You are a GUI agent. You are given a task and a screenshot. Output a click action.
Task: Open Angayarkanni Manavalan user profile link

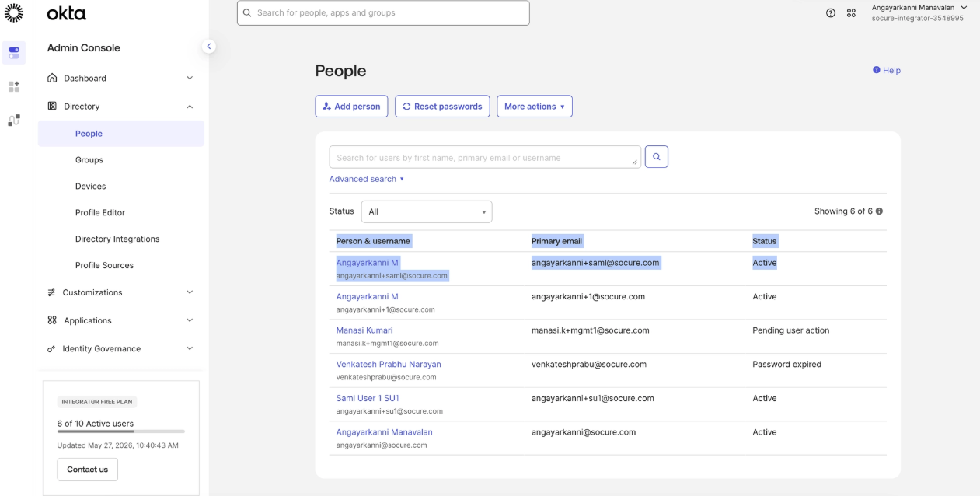tap(385, 432)
